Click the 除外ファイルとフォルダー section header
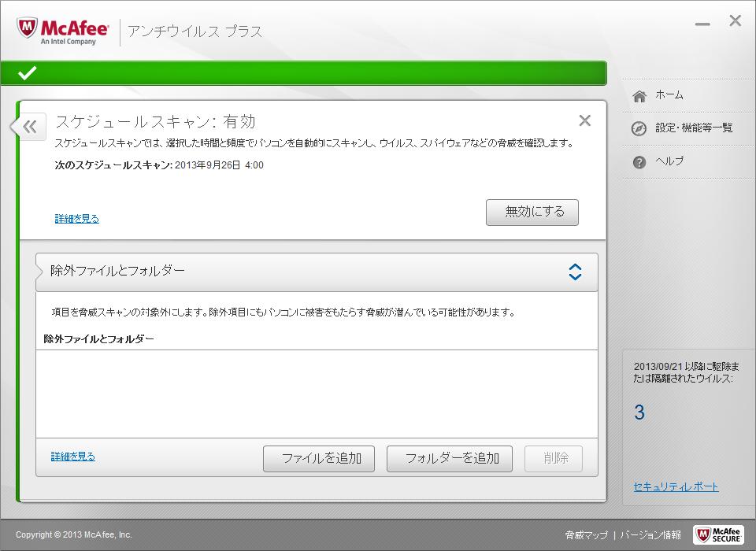Image resolution: width=756 pixels, height=551 pixels. [x=317, y=272]
